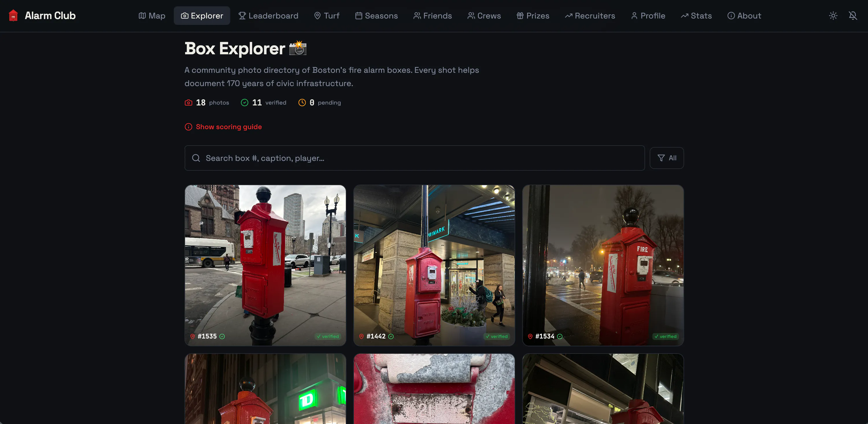Click the green check circle after #1535

(x=222, y=336)
